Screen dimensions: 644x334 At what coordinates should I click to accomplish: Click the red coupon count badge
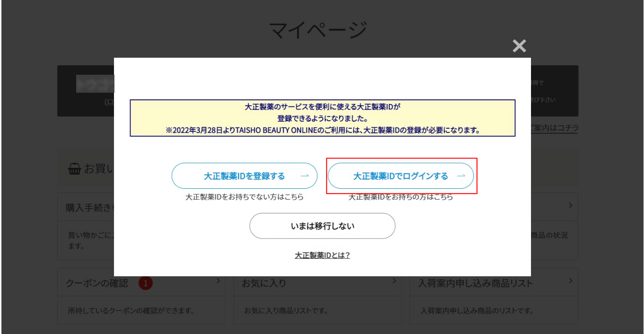pos(146,283)
